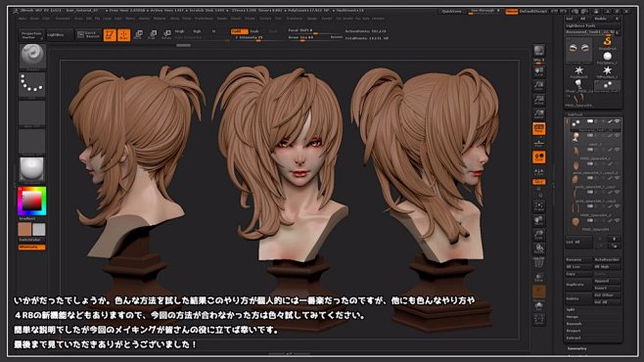644x362 pixels.
Task: Activate Quick Sketch mode
Action: pos(88,35)
